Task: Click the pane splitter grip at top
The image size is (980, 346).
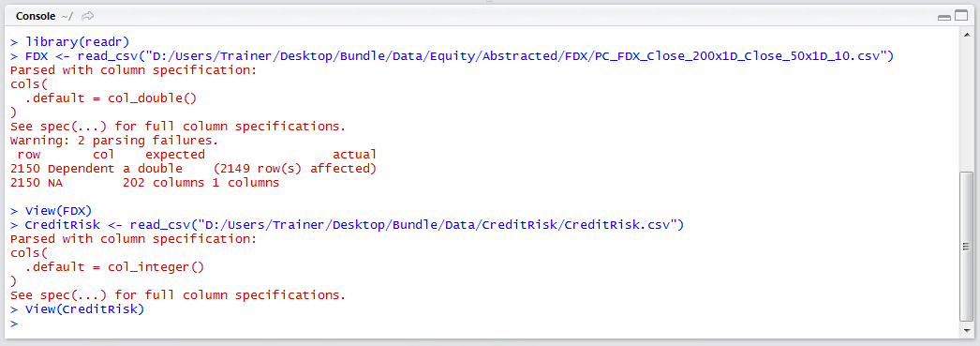Action: (x=489, y=3)
